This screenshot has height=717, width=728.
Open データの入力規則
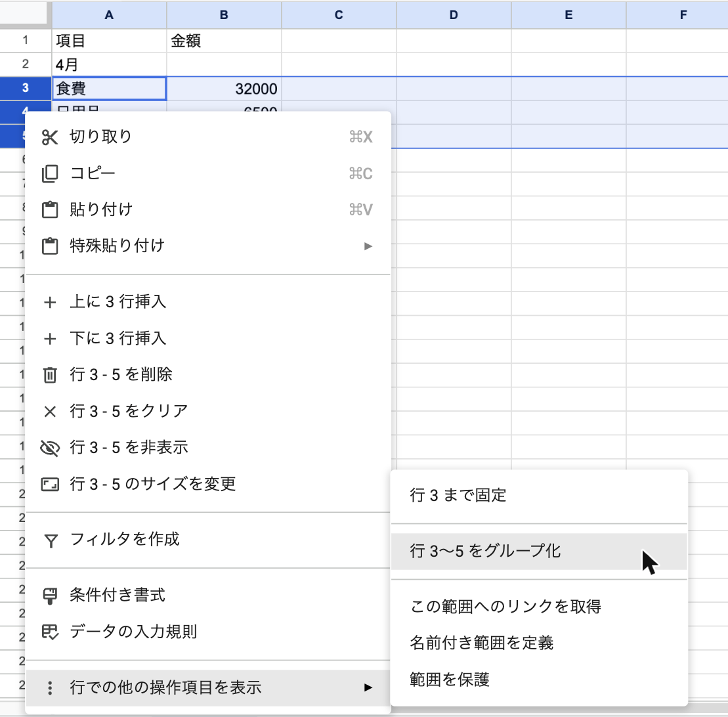pos(208,632)
